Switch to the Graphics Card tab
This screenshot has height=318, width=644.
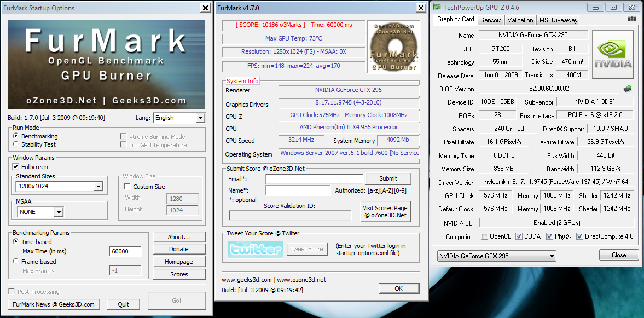[455, 19]
